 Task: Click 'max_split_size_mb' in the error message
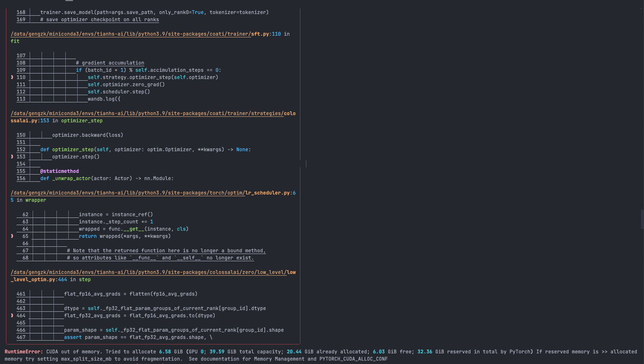click(x=86, y=359)
